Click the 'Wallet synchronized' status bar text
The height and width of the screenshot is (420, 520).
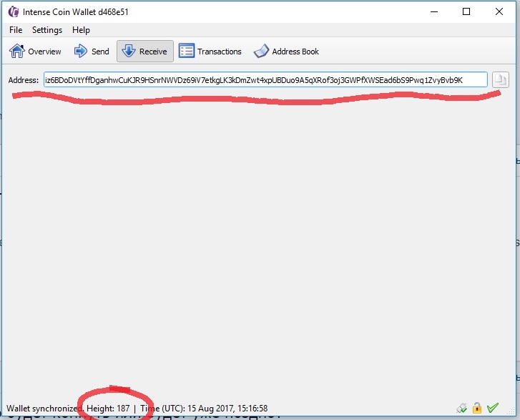pos(44,409)
